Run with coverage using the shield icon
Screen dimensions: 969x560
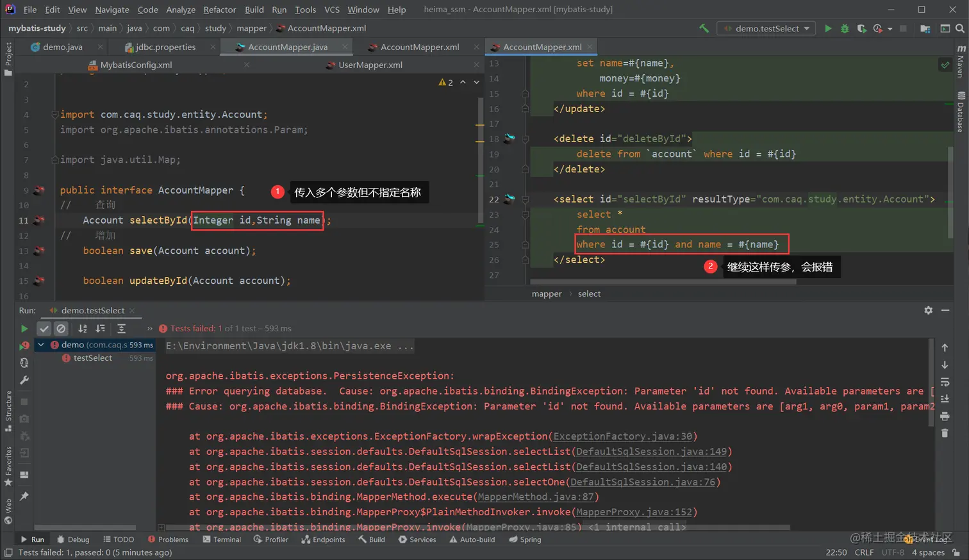pyautogui.click(x=861, y=28)
